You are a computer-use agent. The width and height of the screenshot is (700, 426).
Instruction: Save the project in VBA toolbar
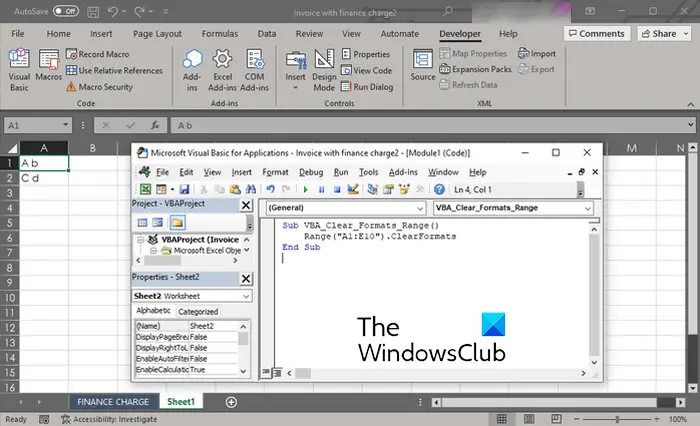pyautogui.click(x=184, y=189)
